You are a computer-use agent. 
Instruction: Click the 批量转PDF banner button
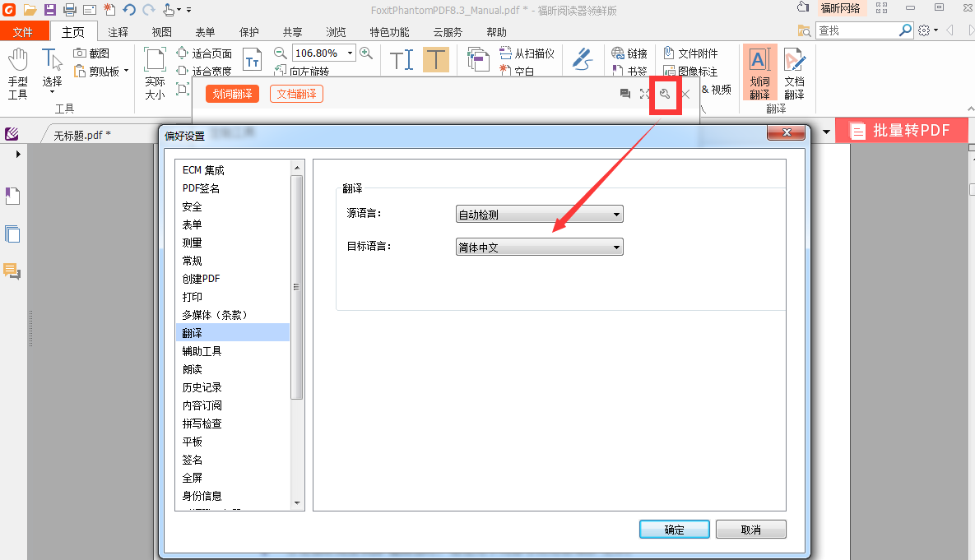[901, 131]
